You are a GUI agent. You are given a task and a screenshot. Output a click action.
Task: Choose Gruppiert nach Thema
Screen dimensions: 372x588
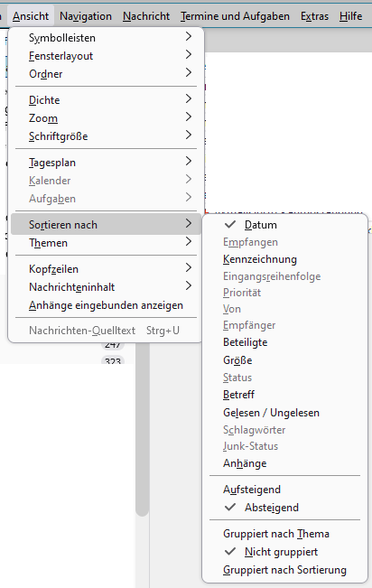(284, 533)
